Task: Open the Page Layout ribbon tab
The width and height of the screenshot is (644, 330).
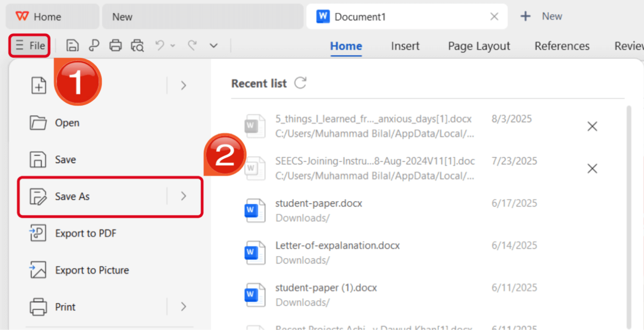Action: coord(479,46)
